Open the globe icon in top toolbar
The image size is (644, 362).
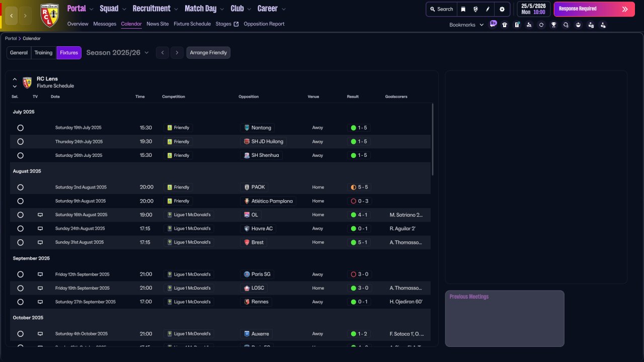pyautogui.click(x=475, y=9)
